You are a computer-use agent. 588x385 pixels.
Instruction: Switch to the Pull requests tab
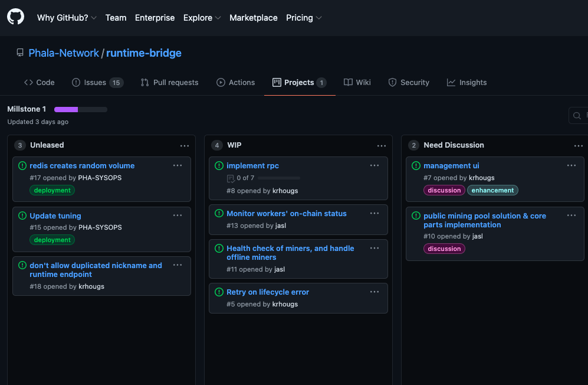click(x=169, y=82)
